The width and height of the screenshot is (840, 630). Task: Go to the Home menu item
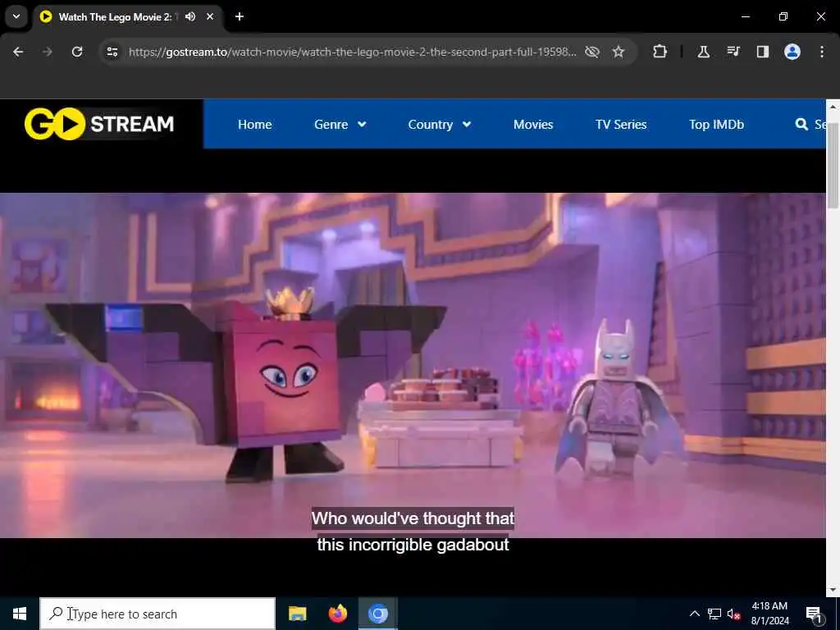coord(254,125)
